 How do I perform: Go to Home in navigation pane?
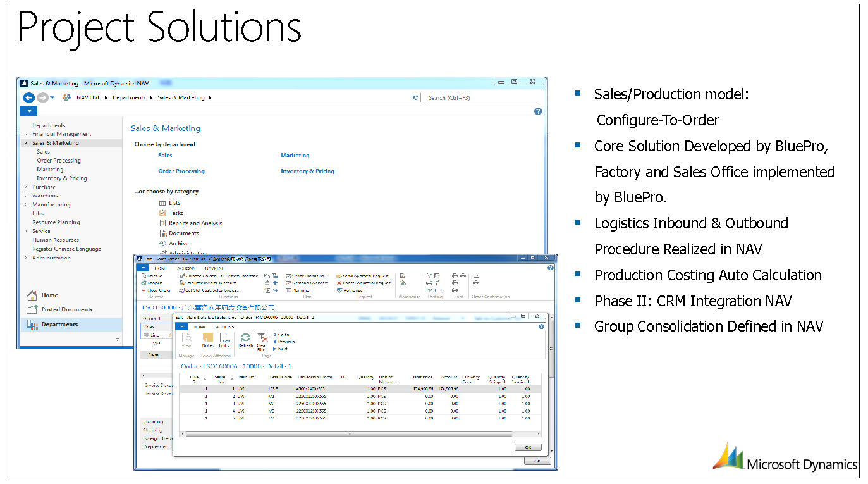49,295
